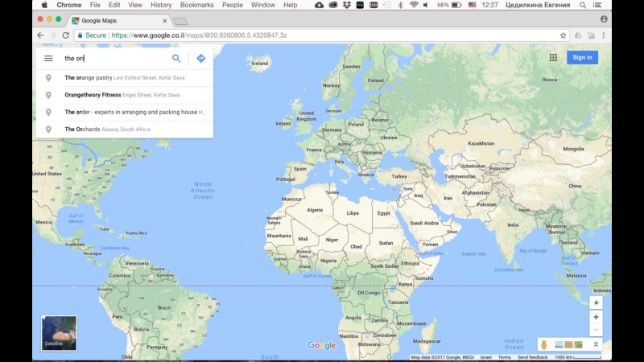
Task: Open the View menu
Action: pyautogui.click(x=135, y=5)
